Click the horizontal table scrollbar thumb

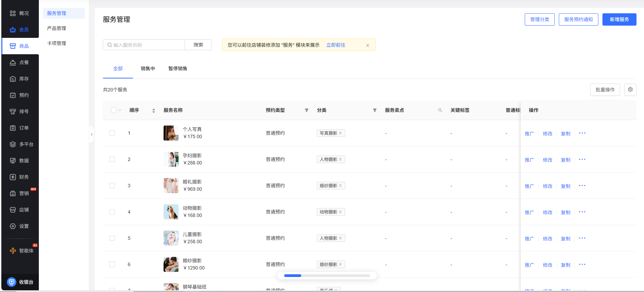pos(293,276)
